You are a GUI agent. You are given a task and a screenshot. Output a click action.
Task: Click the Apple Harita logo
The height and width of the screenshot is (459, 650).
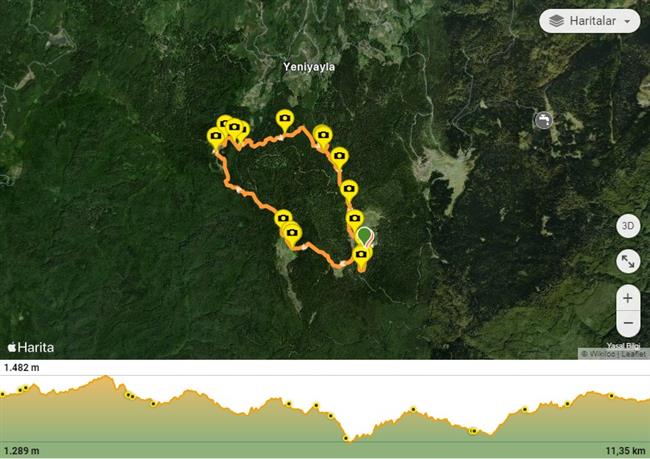click(x=31, y=347)
